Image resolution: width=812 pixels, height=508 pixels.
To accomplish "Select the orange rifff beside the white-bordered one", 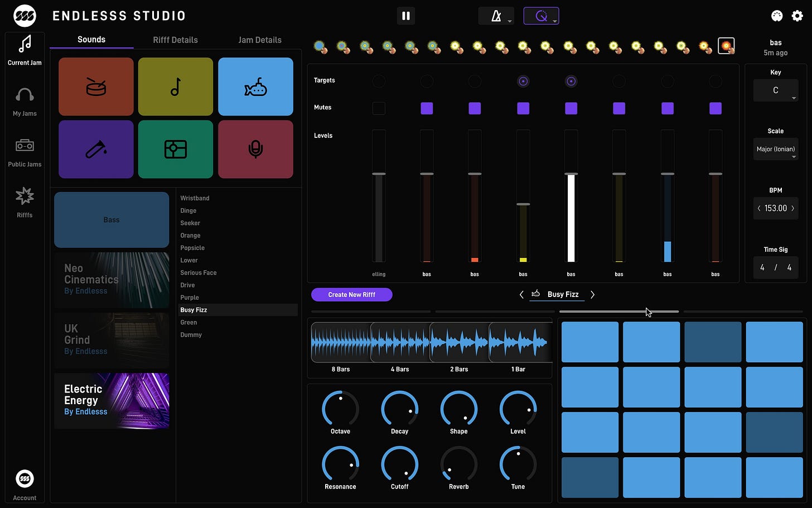I will (705, 47).
